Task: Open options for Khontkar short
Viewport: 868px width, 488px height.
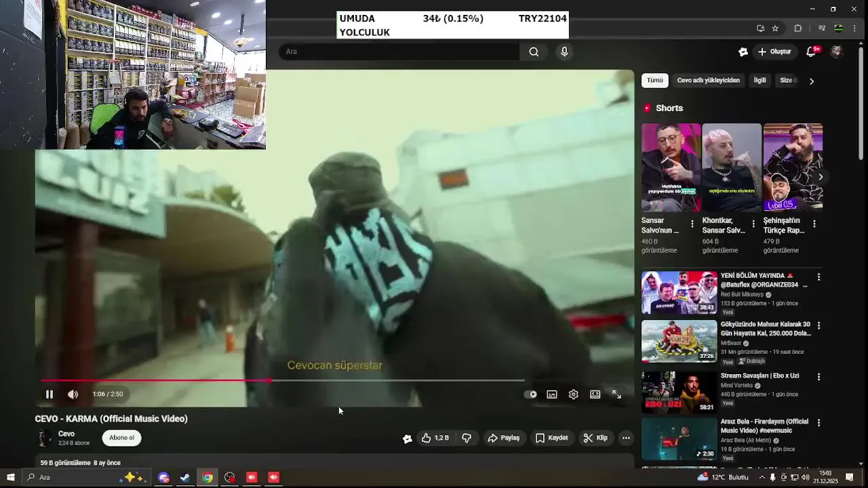Action: click(x=753, y=224)
